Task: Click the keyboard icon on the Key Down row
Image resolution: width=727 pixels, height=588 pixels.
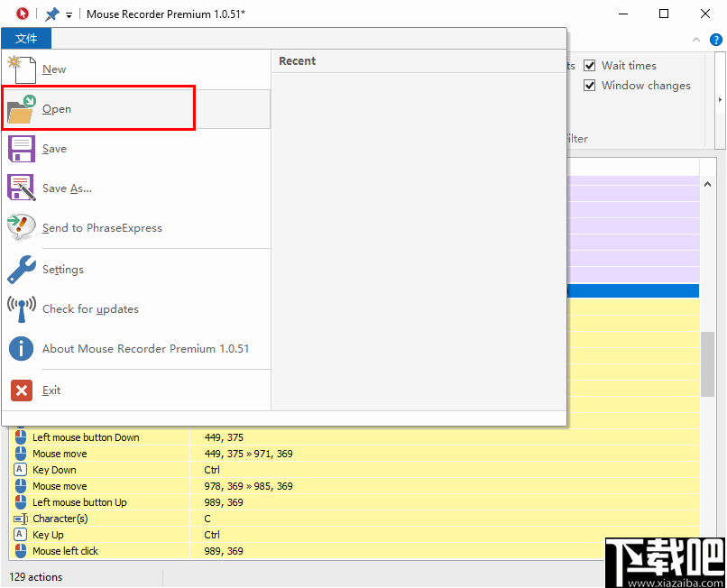Action: coord(20,470)
